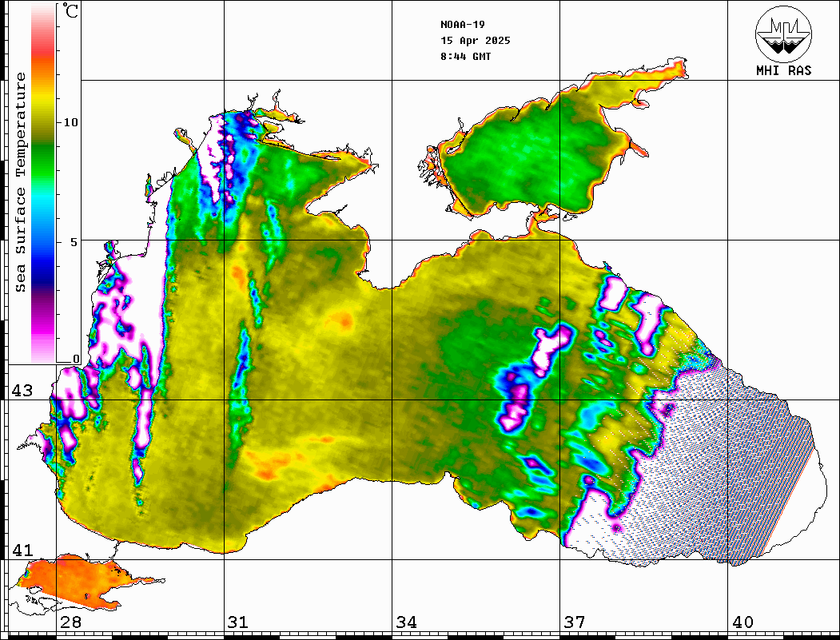The width and height of the screenshot is (840, 640).
Task: Click longitude label '40'
Action: [x=742, y=622]
